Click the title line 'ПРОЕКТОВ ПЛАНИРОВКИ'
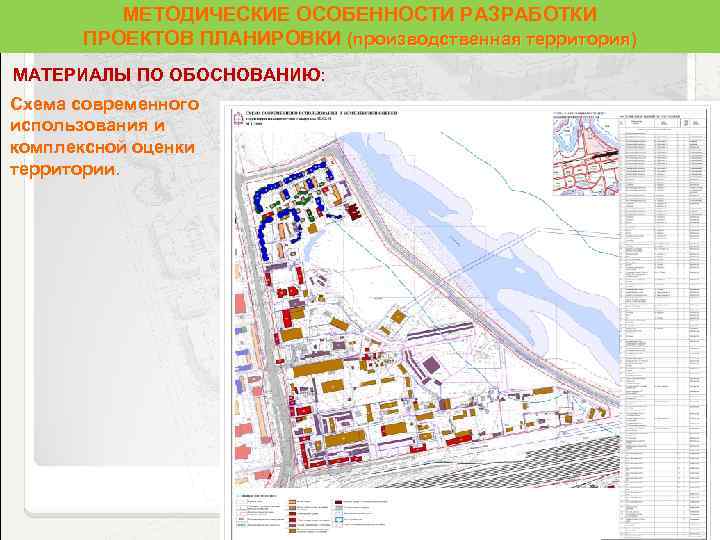This screenshot has height=540, width=720. pos(212,38)
